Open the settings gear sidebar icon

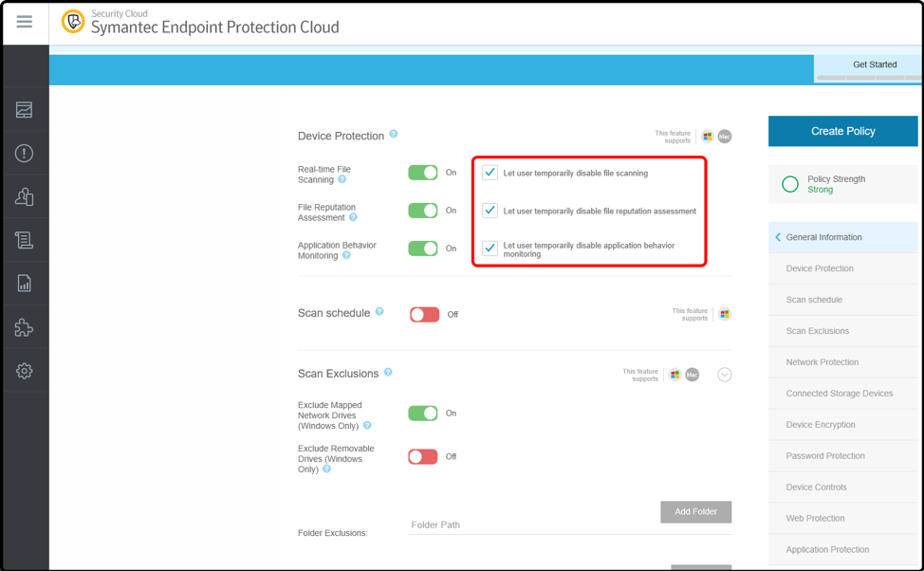[24, 371]
